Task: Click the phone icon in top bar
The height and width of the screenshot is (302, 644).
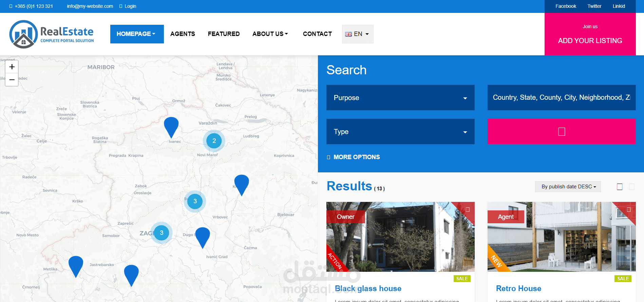Action: [11, 6]
